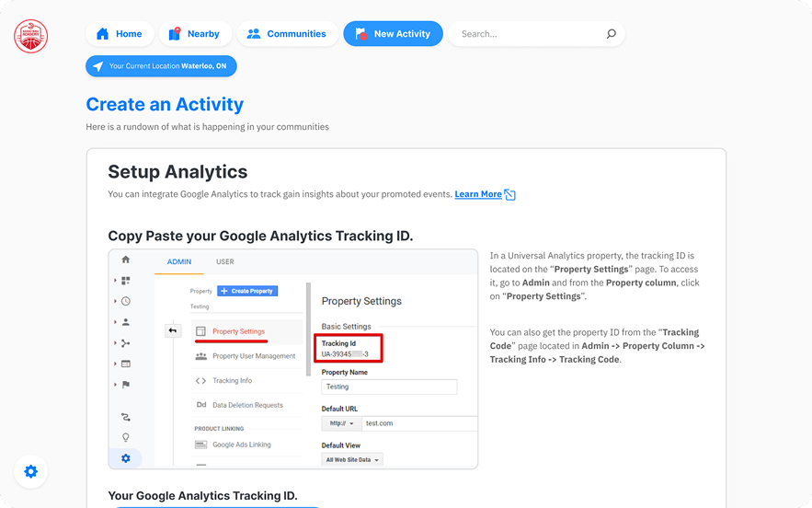Click the house icon above the Analytics sidebar
This screenshot has width=812, height=508.
[126, 260]
